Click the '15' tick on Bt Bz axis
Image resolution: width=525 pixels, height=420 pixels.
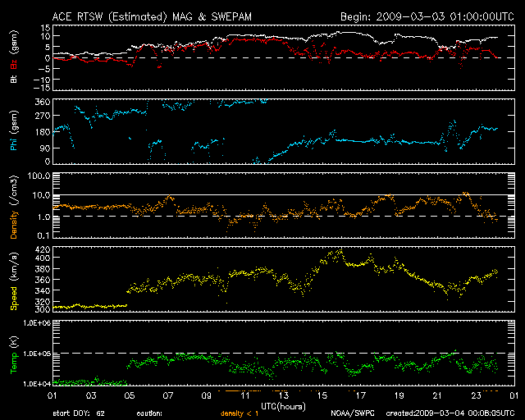[46, 27]
